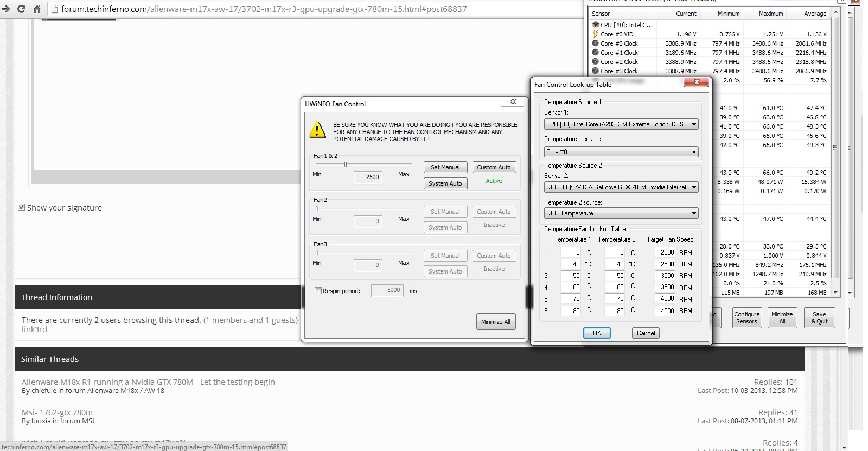Image resolution: width=868 pixels, height=451 pixels.
Task: Click the Fan3 RPM value field
Action: pos(368,265)
